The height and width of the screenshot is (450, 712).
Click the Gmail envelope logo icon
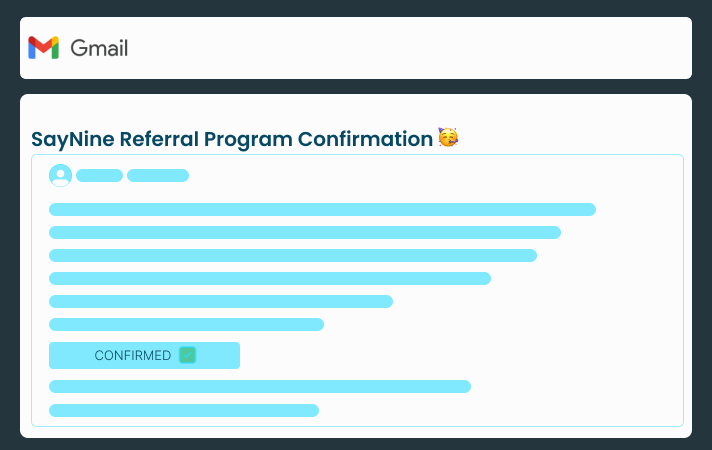(44, 48)
